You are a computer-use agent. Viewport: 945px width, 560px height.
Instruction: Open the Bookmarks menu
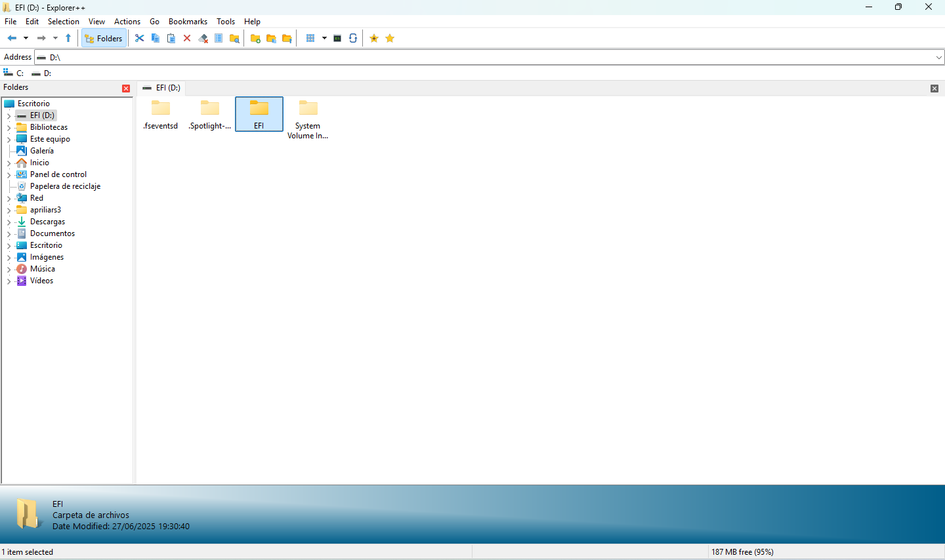coord(188,22)
